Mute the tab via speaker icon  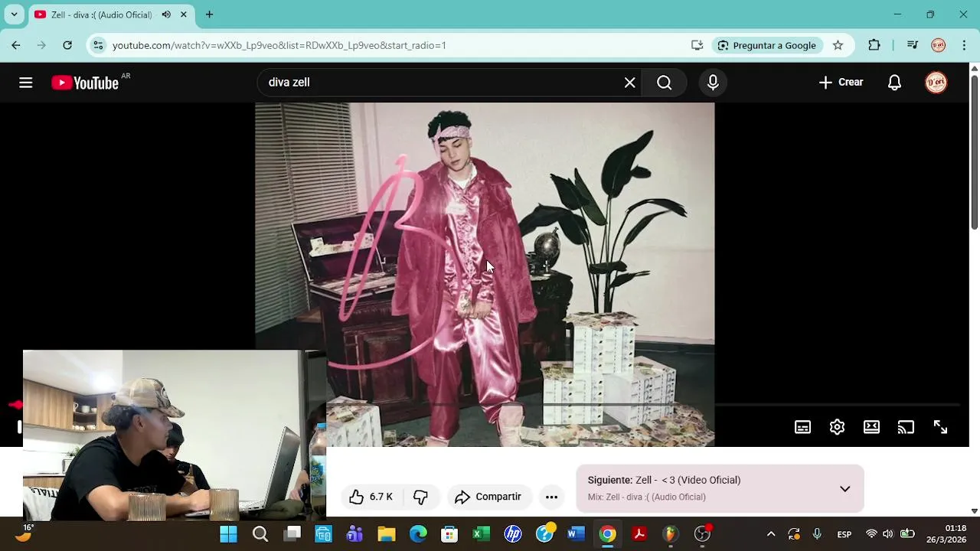tap(166, 15)
